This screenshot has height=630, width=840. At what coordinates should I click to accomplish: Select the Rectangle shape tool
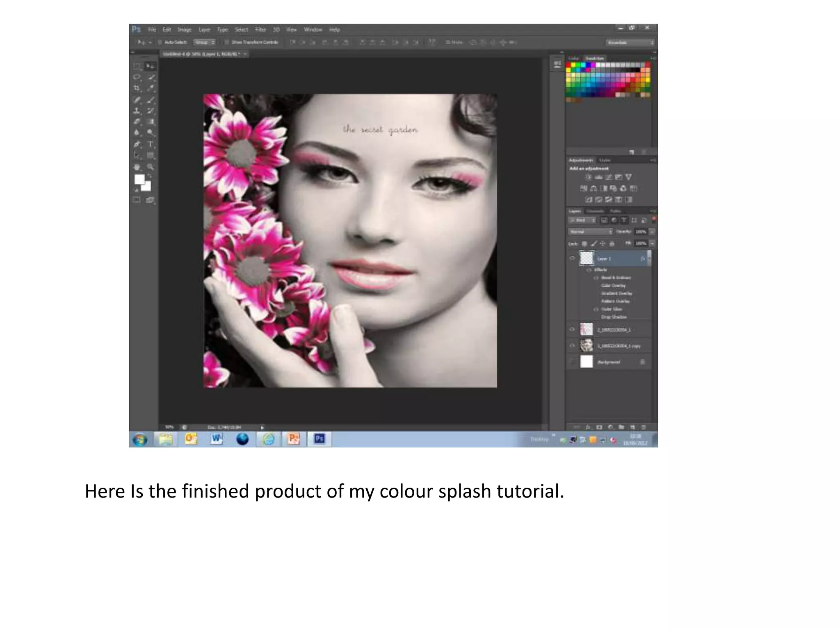tap(151, 156)
